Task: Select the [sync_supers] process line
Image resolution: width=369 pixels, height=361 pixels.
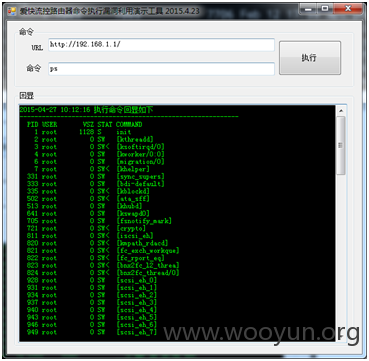Action: click(x=96, y=176)
